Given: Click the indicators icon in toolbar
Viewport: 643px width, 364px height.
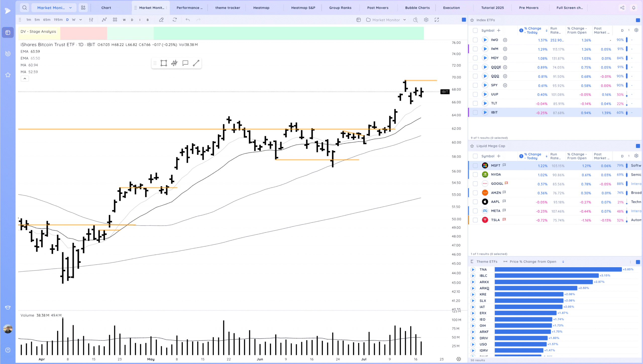Looking at the screenshot, I should 104,20.
